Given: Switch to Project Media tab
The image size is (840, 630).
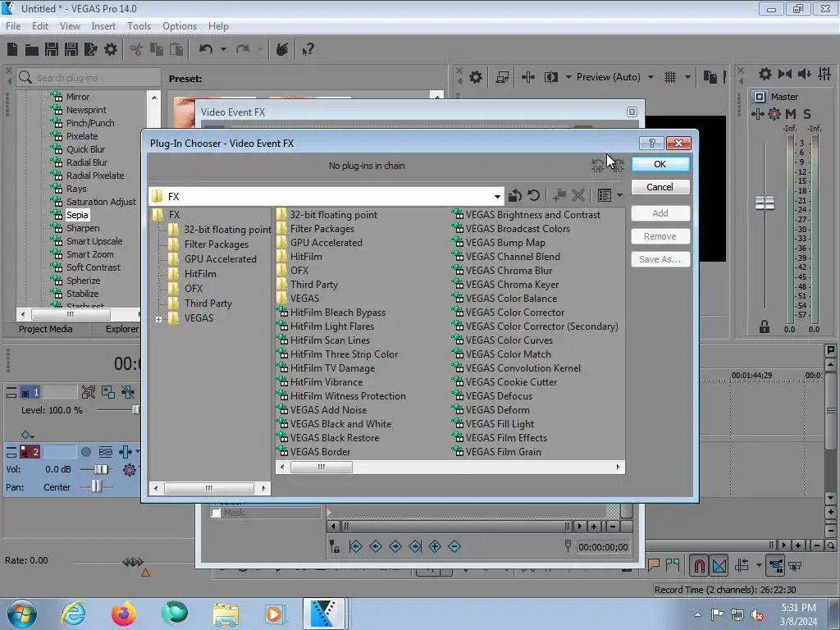Looking at the screenshot, I should point(46,329).
